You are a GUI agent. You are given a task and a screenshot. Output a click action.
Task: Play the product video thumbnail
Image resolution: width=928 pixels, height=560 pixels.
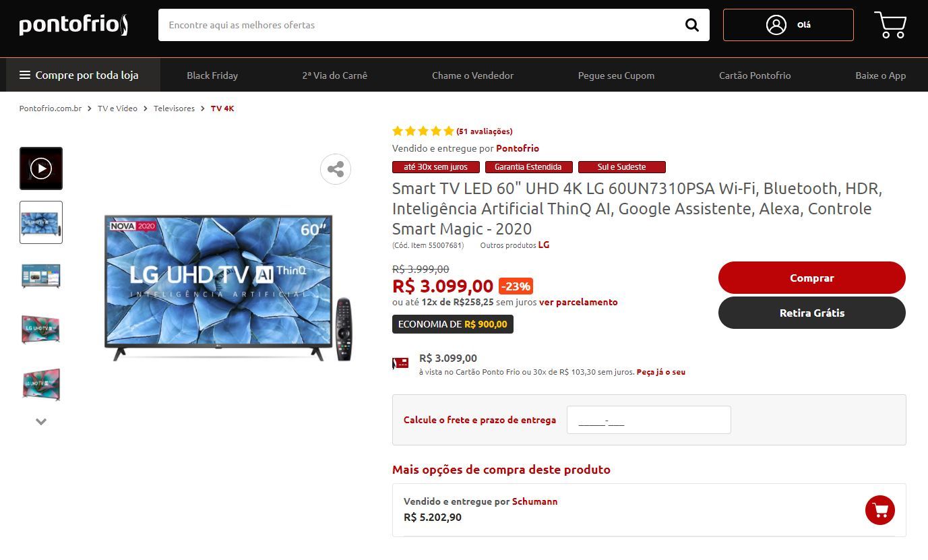click(x=41, y=168)
